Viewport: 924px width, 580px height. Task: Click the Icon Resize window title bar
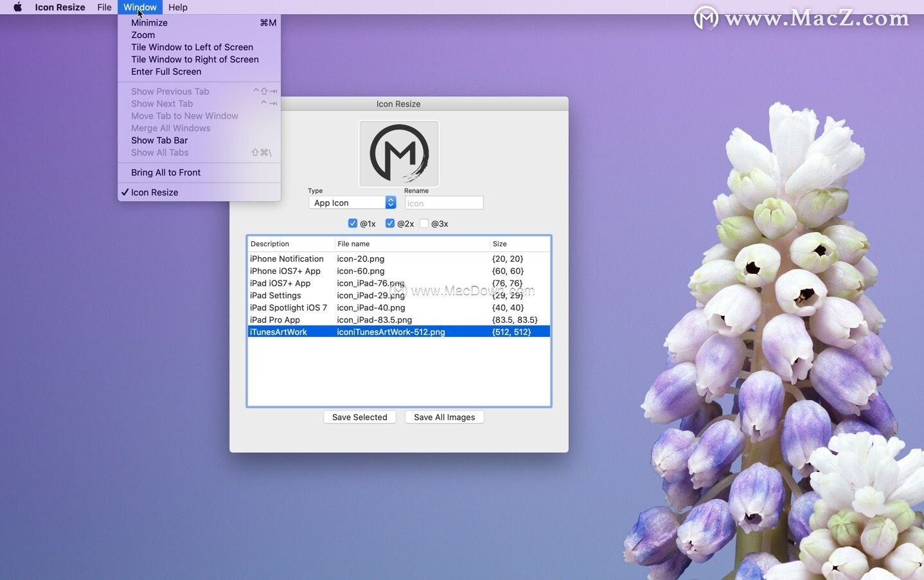click(398, 104)
